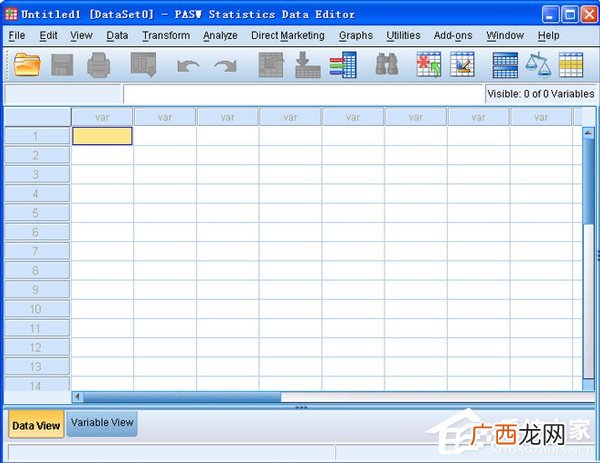Select row header 2
Image resolution: width=600 pixels, height=463 pixels.
click(37, 155)
